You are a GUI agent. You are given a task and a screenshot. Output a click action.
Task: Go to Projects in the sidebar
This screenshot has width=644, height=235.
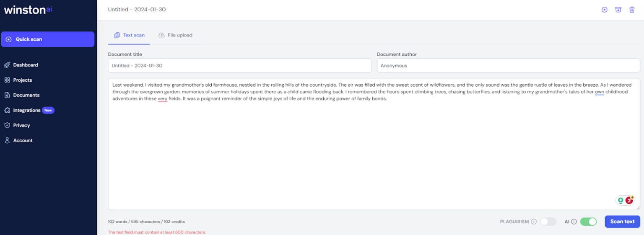(x=22, y=80)
